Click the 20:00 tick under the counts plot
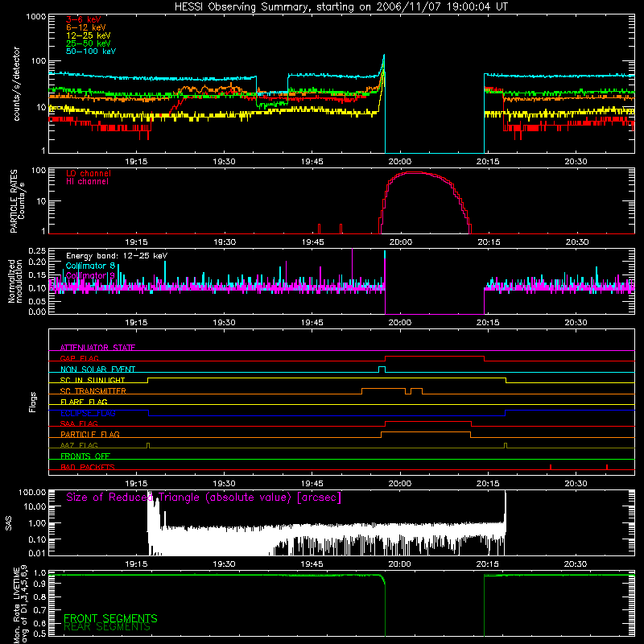The width and height of the screenshot is (644, 644). tap(399, 162)
